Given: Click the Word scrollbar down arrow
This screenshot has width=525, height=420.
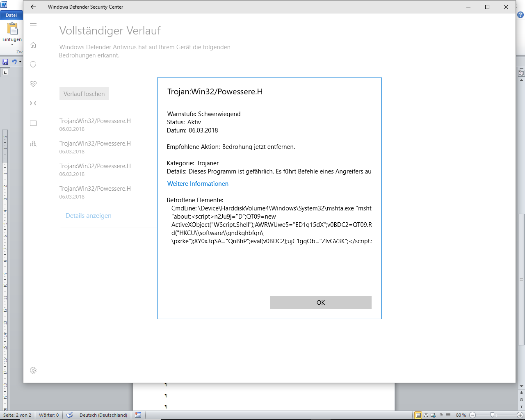Looking at the screenshot, I should [521, 386].
